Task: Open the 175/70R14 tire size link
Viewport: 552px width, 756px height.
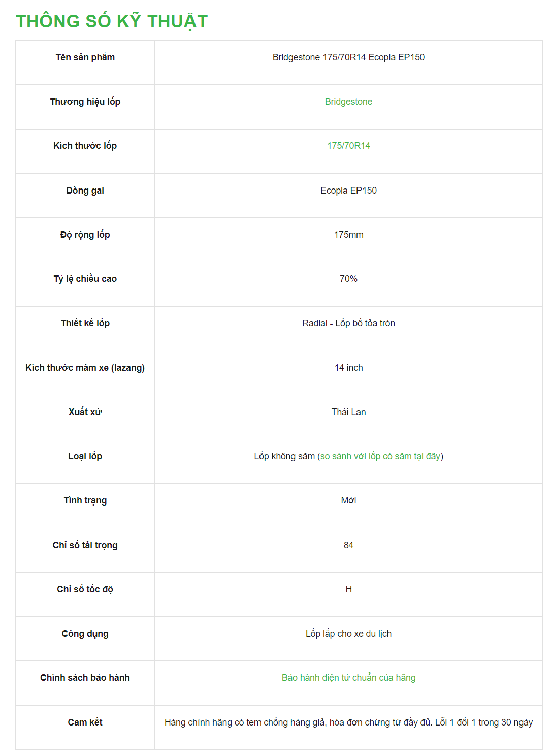Action: click(x=348, y=146)
